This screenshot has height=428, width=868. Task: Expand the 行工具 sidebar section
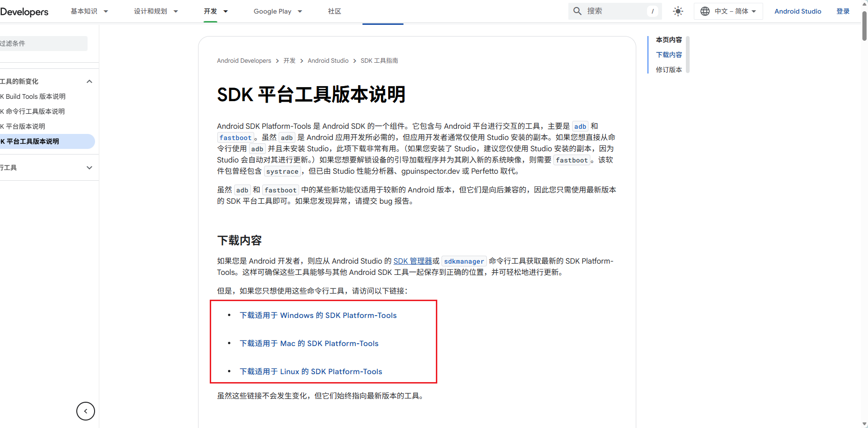pos(89,168)
